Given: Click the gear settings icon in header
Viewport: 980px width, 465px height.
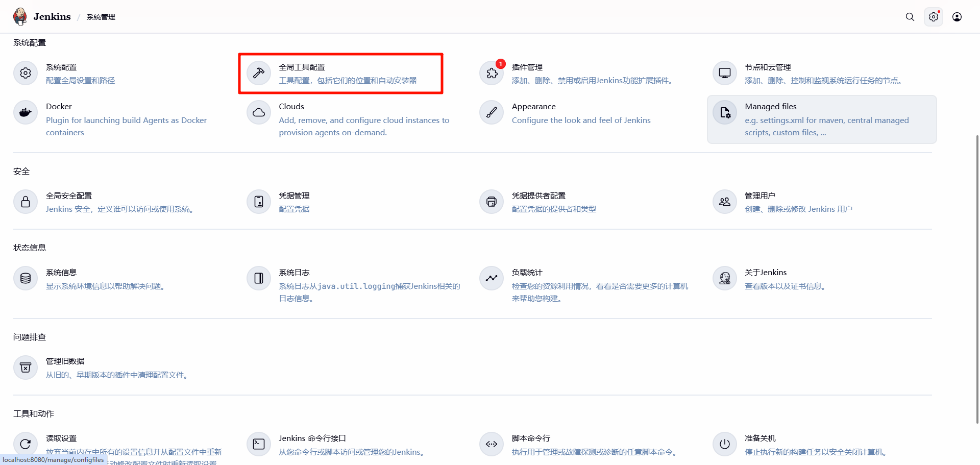Looking at the screenshot, I should pyautogui.click(x=933, y=17).
